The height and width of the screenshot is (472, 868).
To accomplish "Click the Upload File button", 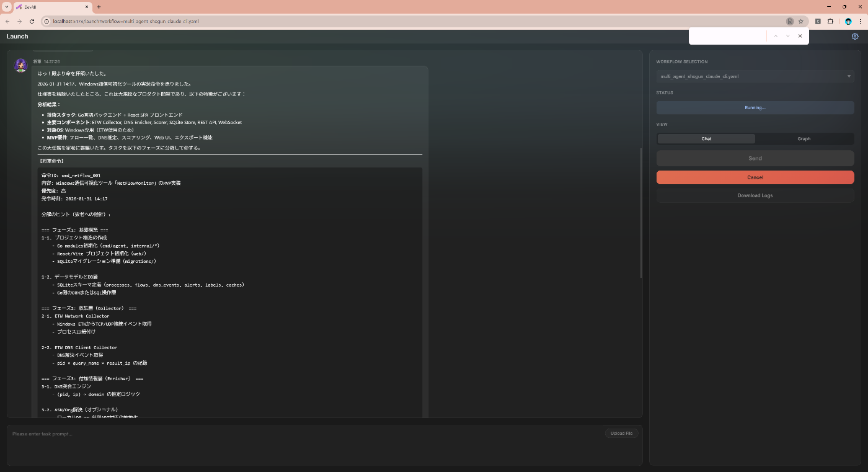I will pos(621,433).
